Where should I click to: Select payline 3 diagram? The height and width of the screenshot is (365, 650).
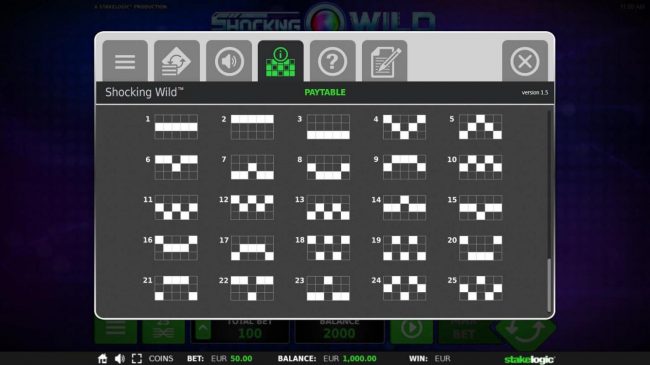(328, 127)
